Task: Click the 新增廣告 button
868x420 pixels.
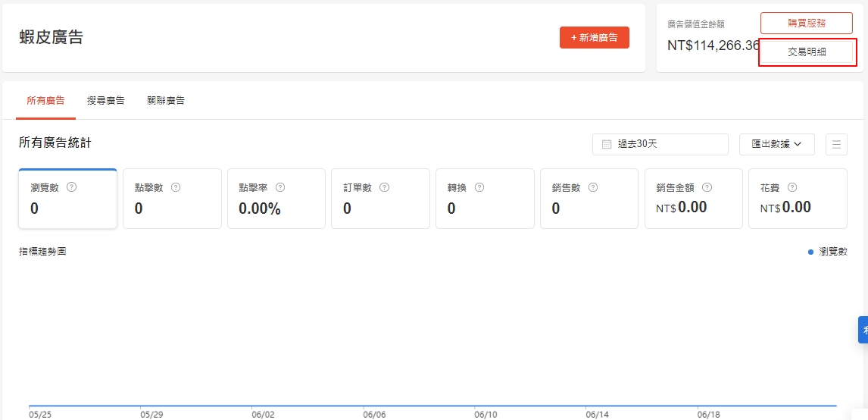Action: [x=594, y=38]
